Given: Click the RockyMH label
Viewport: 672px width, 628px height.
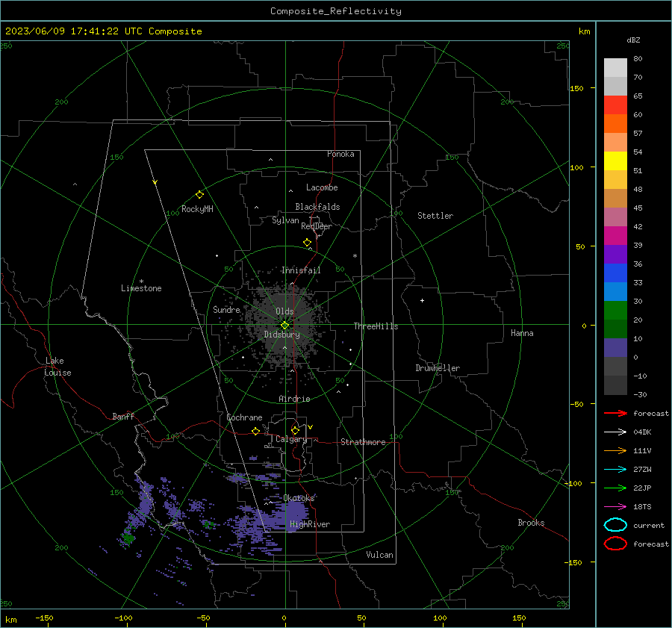Looking at the screenshot, I should coord(197,209).
